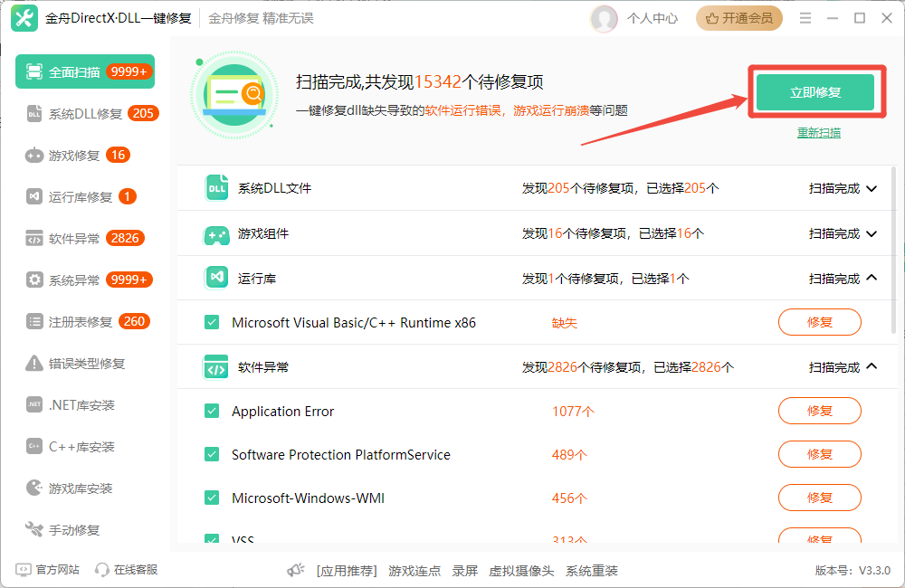The width and height of the screenshot is (905, 588).
Task: Click the 489个 count text
Action: click(x=569, y=455)
